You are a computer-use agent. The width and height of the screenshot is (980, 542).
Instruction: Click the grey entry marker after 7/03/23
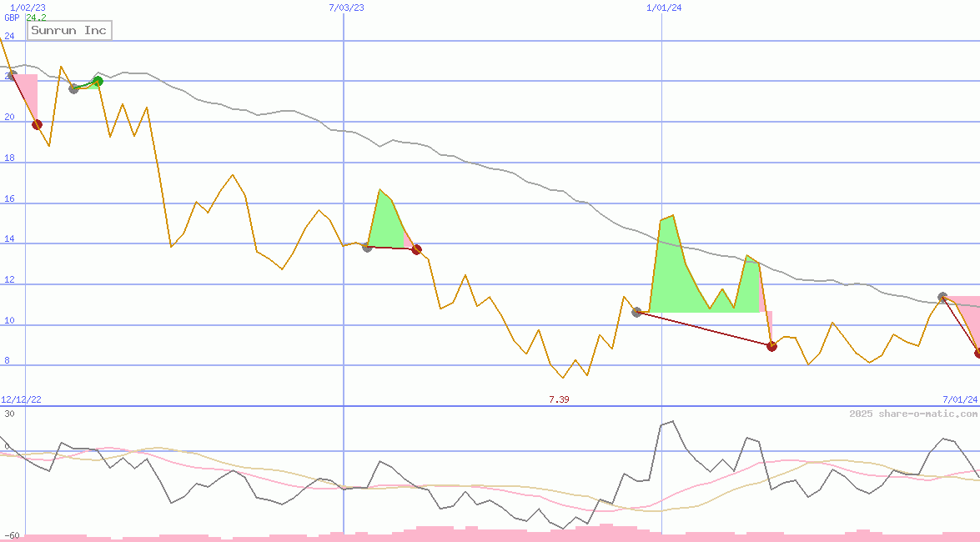click(x=367, y=247)
